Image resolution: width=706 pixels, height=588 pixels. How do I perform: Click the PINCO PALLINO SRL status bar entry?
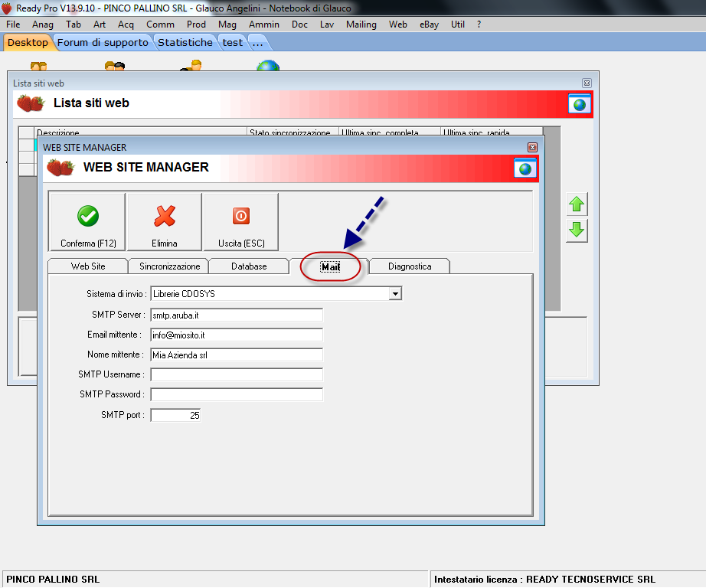[53, 579]
